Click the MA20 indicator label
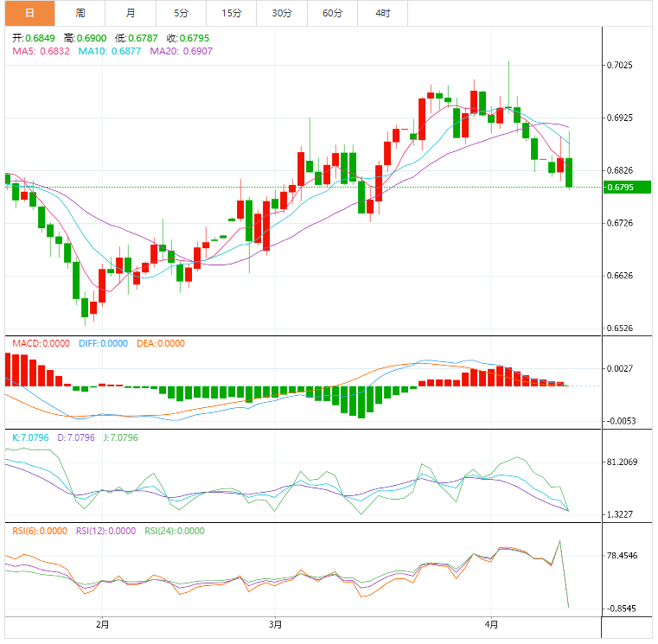Viewport: 658px width, 644px height. click(x=181, y=52)
